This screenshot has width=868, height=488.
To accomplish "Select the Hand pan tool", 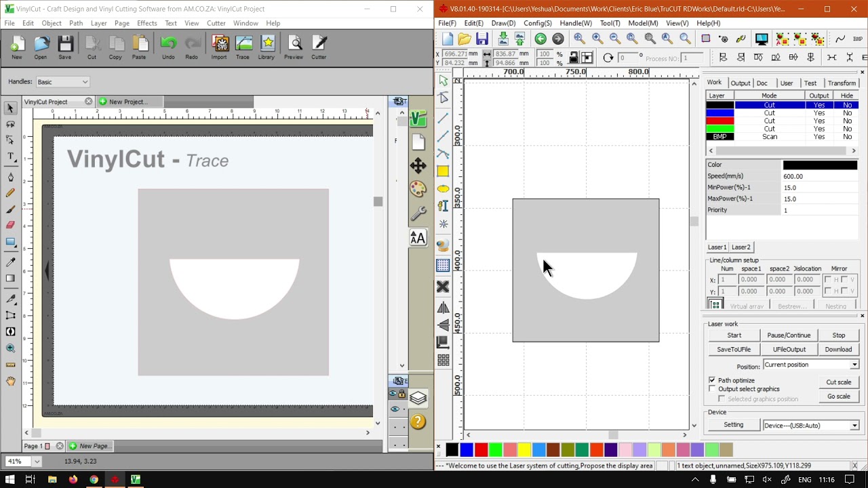I will (10, 381).
